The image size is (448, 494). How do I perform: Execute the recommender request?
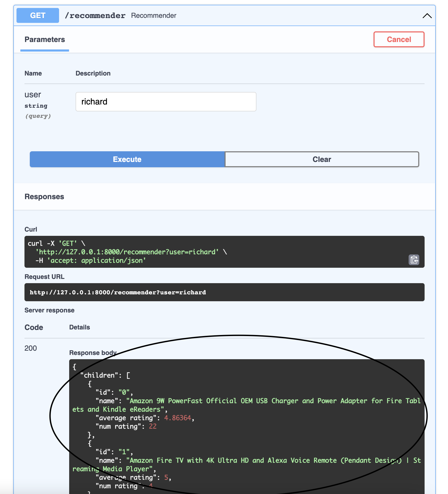pyautogui.click(x=127, y=159)
